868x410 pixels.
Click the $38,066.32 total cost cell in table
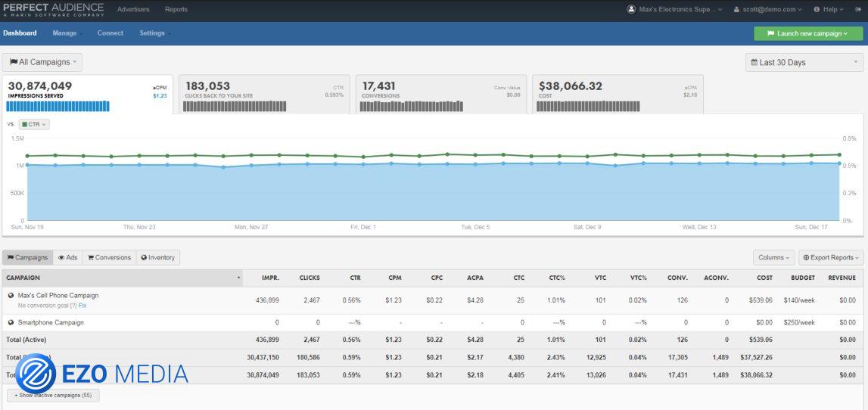(x=756, y=374)
